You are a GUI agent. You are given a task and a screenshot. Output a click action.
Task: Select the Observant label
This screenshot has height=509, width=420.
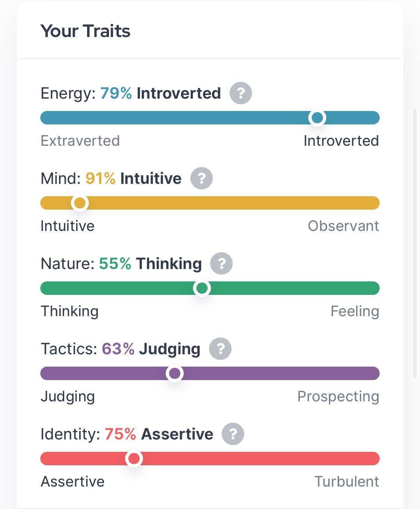point(343,226)
